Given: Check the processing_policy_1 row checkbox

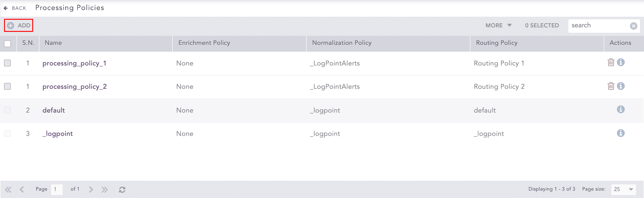Looking at the screenshot, I should pos(8,63).
